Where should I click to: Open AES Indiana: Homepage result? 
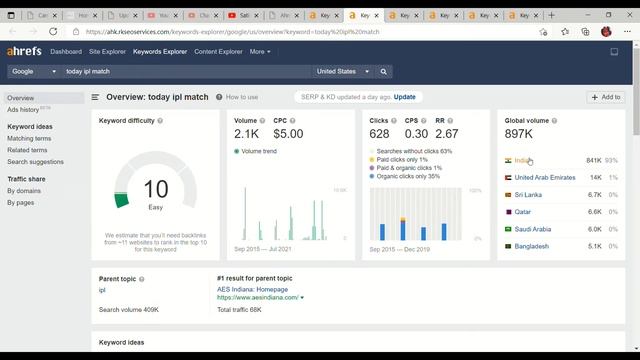(252, 289)
